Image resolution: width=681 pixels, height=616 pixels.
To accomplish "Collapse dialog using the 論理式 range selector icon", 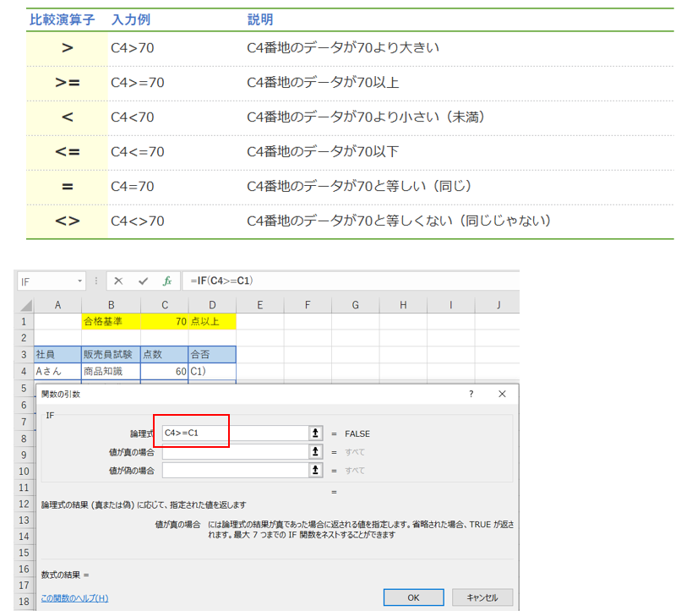I will (x=317, y=433).
